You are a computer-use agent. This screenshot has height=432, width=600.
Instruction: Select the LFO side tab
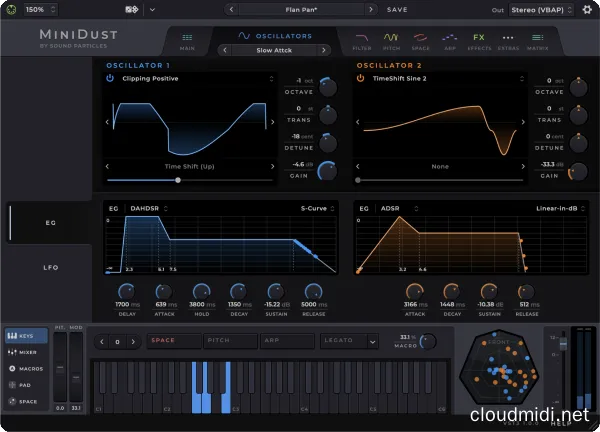pos(51,267)
